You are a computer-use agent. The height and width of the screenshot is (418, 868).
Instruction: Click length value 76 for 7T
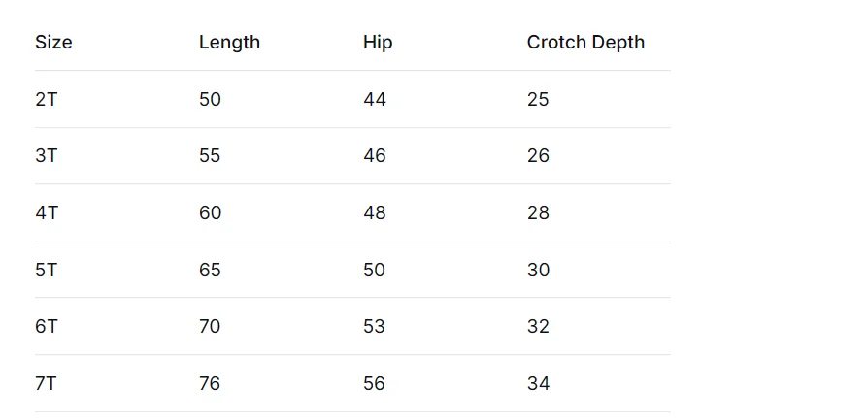click(210, 383)
